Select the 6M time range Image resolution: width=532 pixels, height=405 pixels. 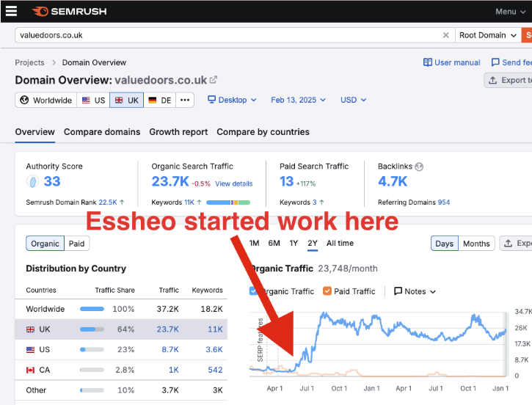point(274,243)
